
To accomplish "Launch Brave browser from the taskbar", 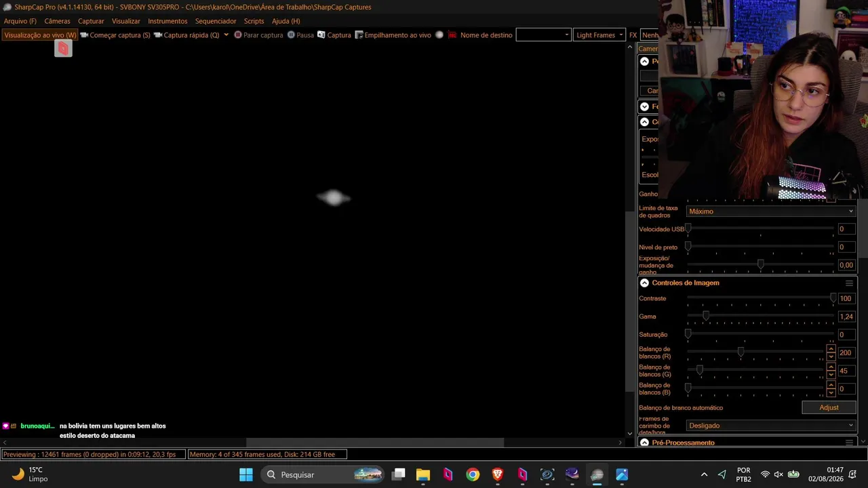I will tap(498, 474).
